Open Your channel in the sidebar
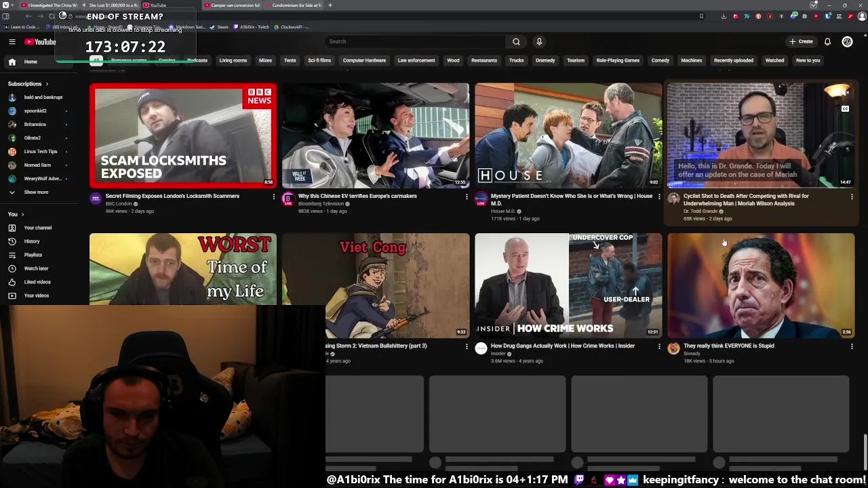868x488 pixels. [38, 228]
